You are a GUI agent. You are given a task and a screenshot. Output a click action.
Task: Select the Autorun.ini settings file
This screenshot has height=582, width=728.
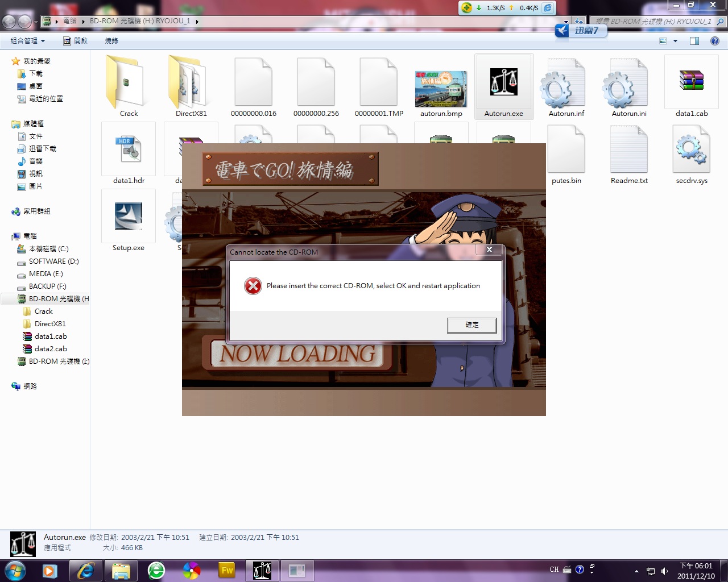pyautogui.click(x=629, y=86)
